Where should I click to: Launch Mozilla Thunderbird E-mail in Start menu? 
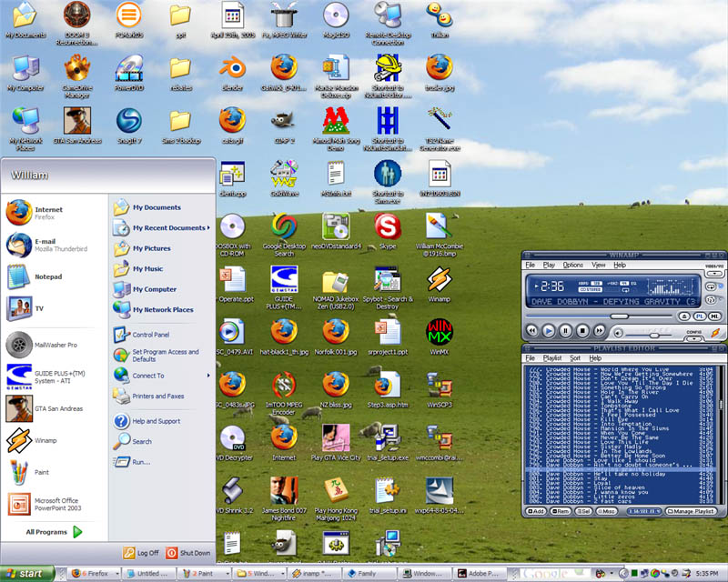click(x=52, y=245)
